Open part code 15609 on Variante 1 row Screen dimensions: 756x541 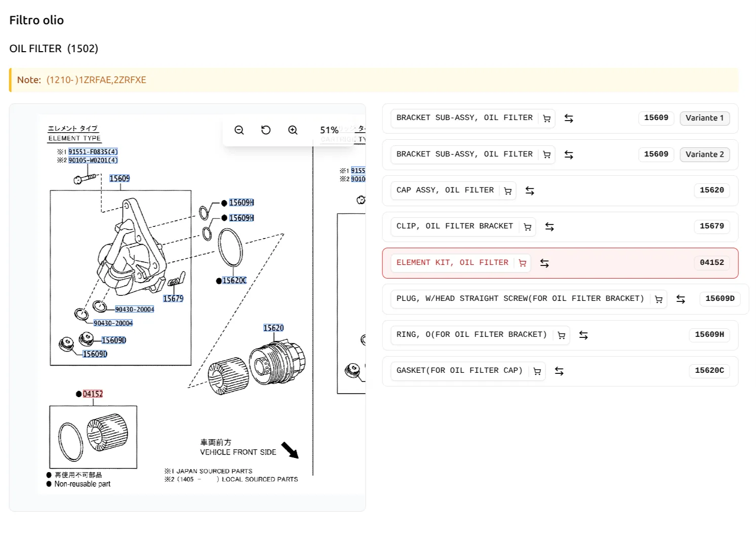coord(656,118)
